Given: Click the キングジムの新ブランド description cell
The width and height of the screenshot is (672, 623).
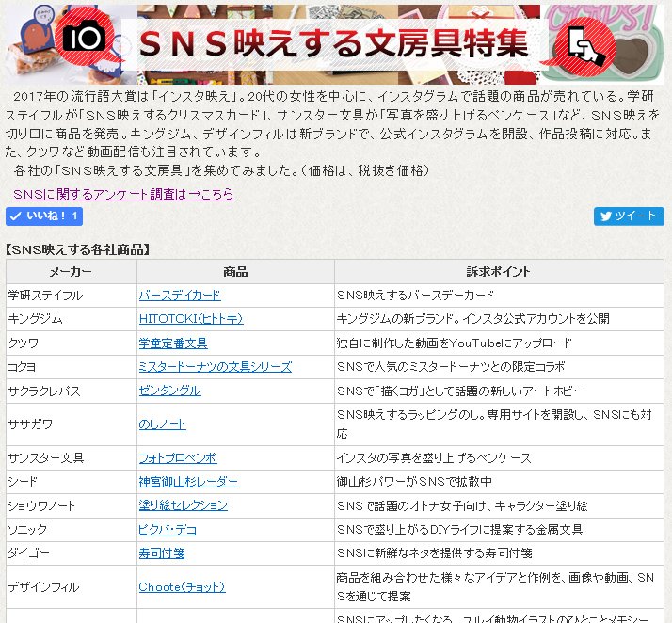Looking at the screenshot, I should (x=499, y=319).
